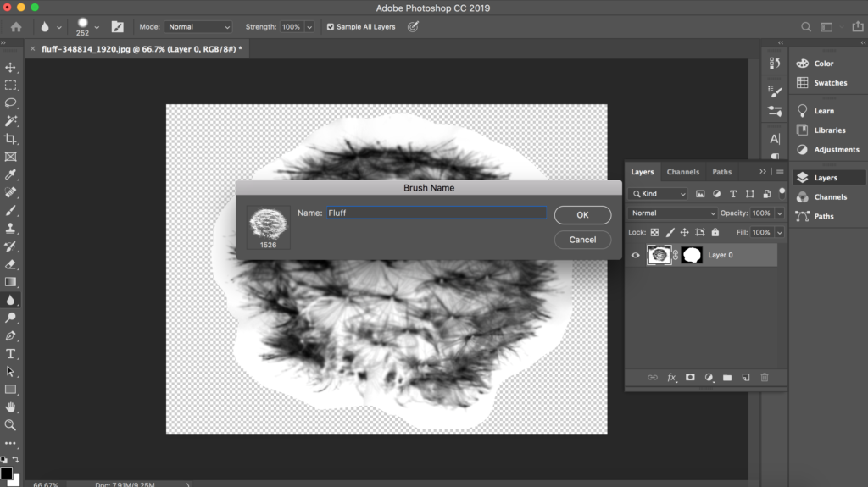
Task: Select the Healing Brush tool
Action: (10, 192)
